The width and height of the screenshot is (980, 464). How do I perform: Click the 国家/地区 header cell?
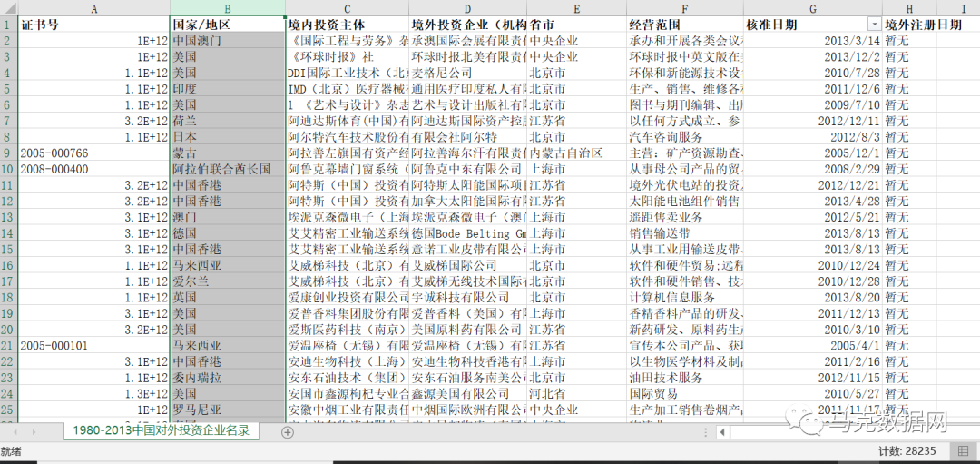point(228,25)
